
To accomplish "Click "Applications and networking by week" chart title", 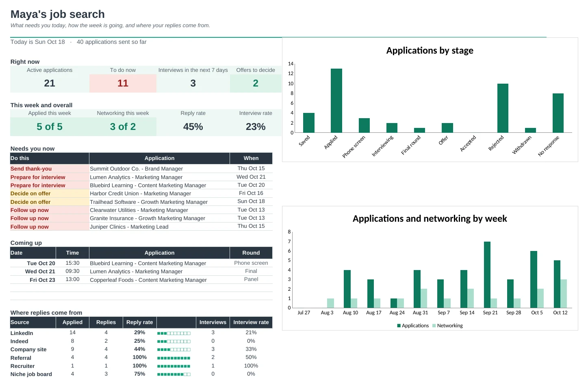I will click(430, 218).
